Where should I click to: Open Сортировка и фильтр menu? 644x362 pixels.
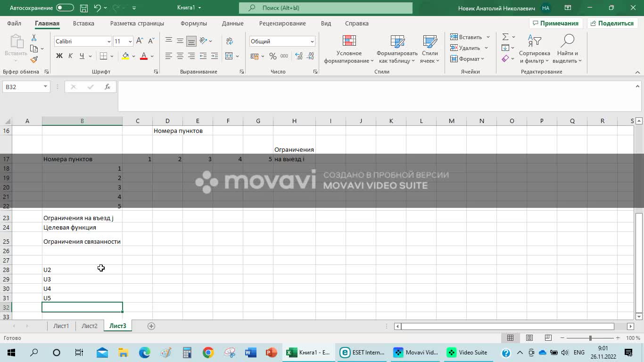coord(534,49)
